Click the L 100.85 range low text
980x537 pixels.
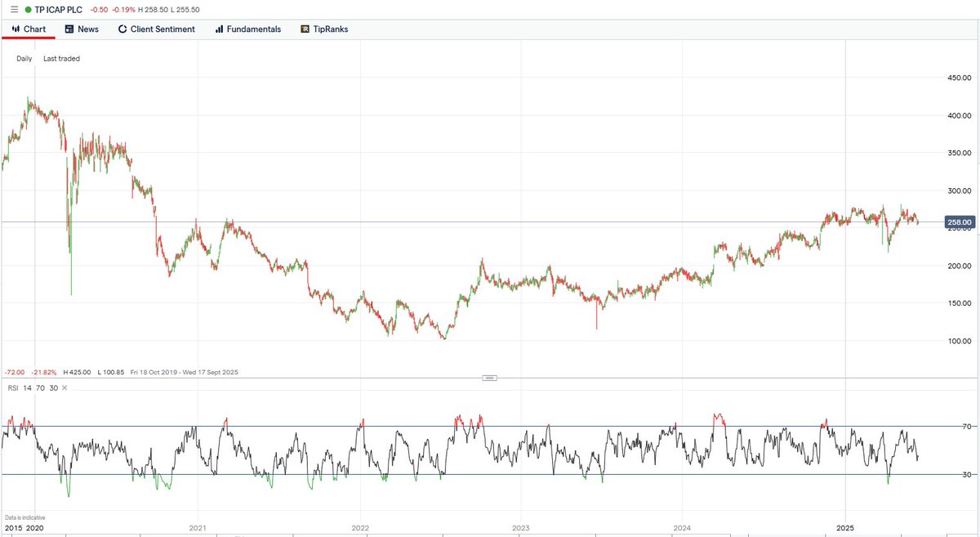point(110,373)
